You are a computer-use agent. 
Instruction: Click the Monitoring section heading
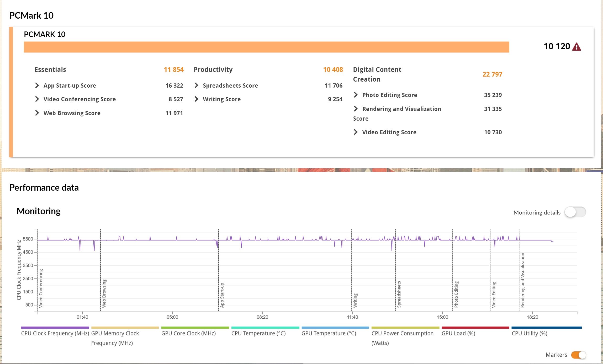[x=39, y=211]
